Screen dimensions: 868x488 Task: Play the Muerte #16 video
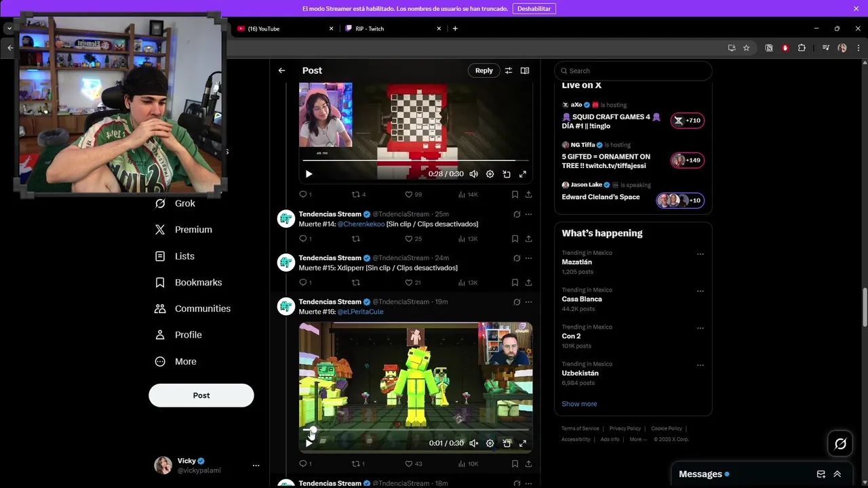point(309,443)
